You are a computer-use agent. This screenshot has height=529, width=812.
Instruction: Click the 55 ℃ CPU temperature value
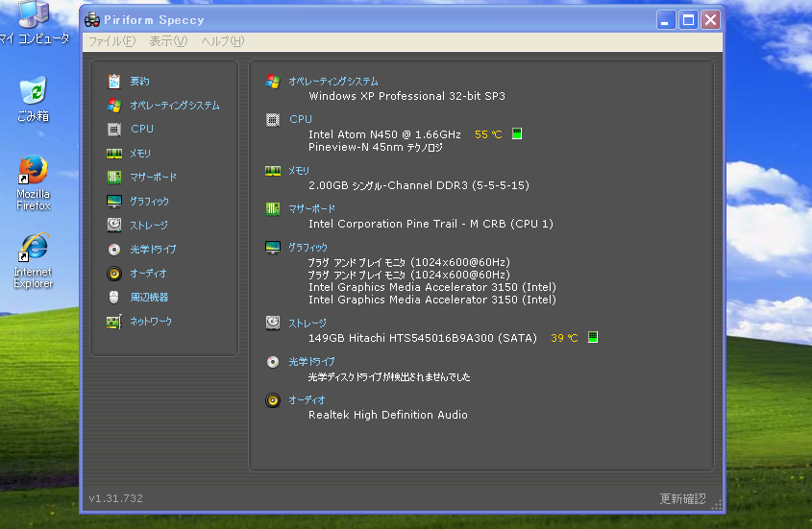[488, 134]
